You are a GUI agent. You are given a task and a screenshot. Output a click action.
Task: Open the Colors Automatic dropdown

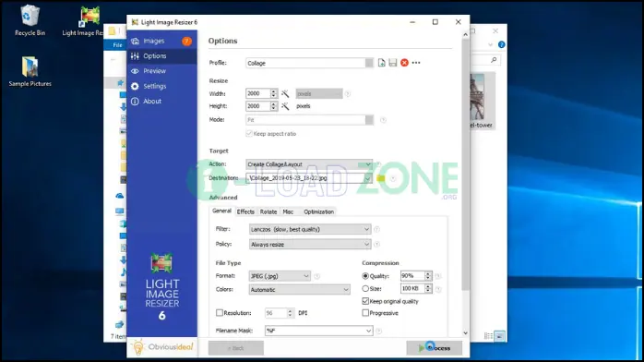pyautogui.click(x=300, y=290)
